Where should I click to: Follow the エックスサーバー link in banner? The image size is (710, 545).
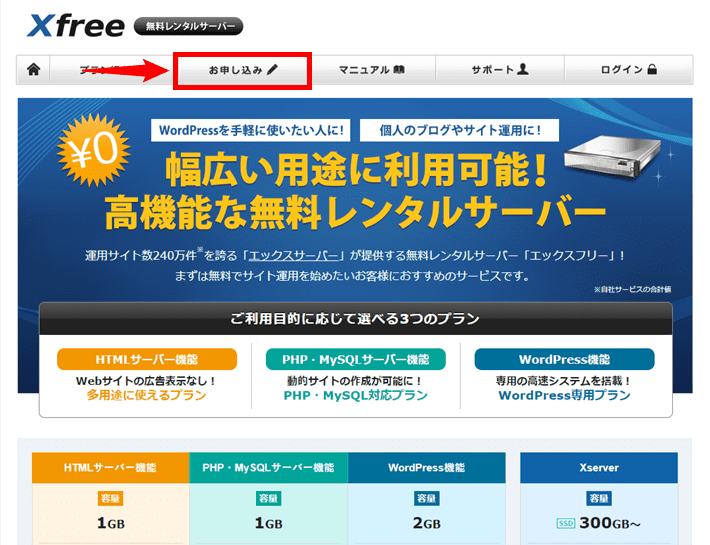(294, 256)
